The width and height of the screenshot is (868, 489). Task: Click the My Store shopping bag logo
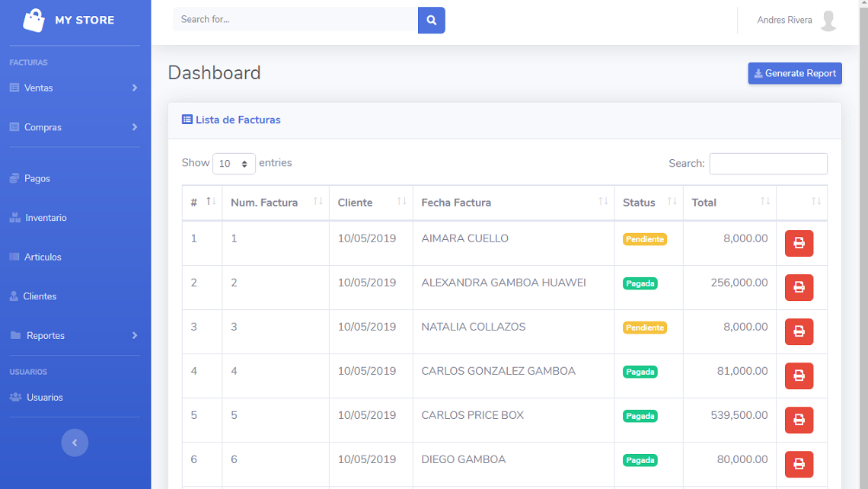[34, 20]
